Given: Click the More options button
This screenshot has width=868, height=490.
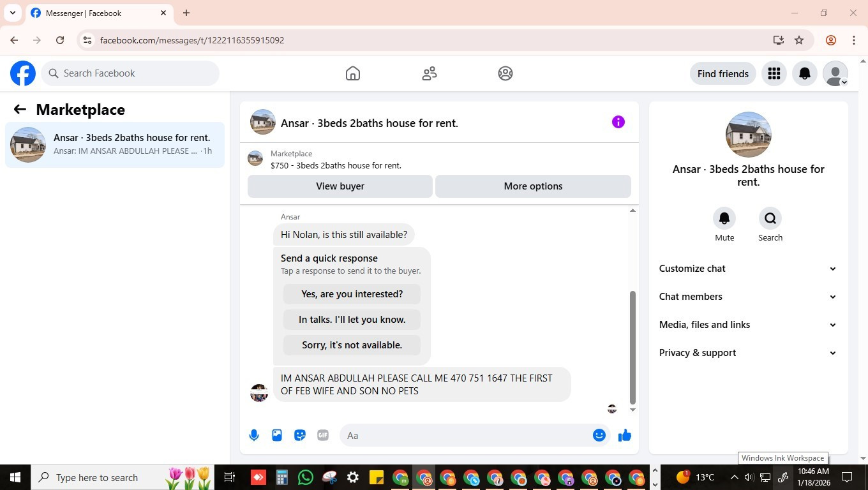Looking at the screenshot, I should point(533,186).
